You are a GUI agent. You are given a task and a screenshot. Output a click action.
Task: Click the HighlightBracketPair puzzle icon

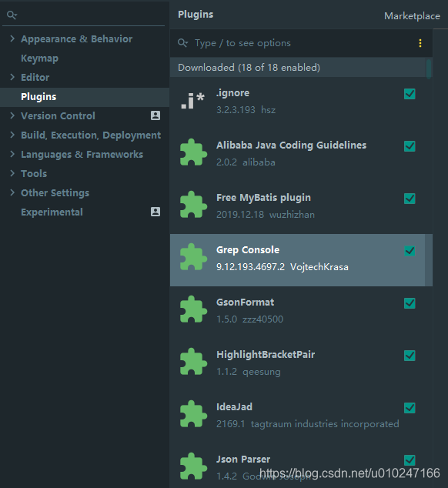pos(193,361)
